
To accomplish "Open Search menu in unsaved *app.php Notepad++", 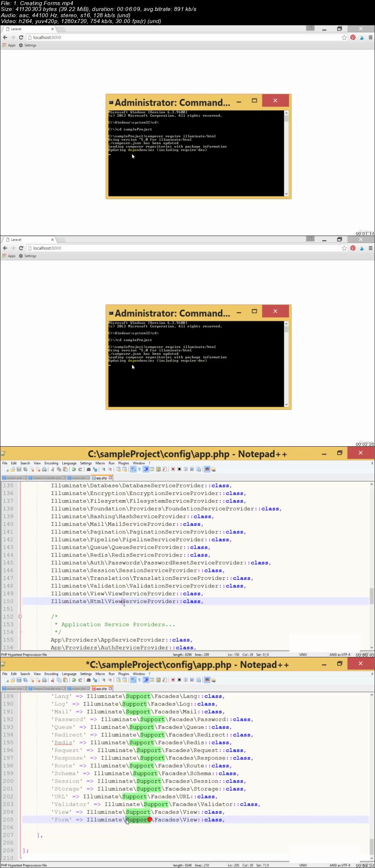I will pyautogui.click(x=25, y=674).
